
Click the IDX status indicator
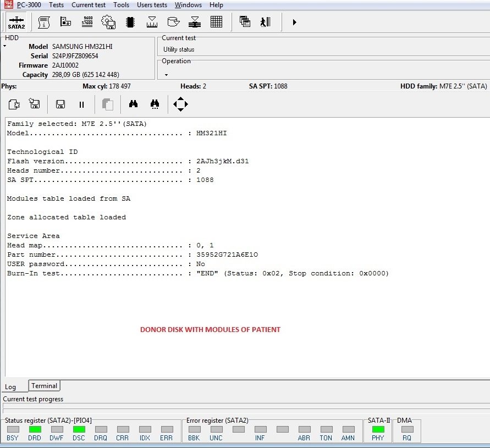pyautogui.click(x=145, y=429)
